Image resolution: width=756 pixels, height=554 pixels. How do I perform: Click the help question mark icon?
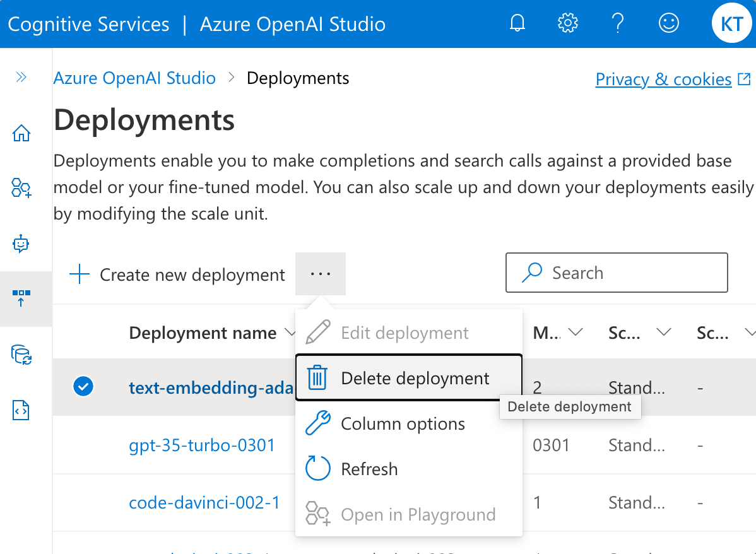coord(618,22)
